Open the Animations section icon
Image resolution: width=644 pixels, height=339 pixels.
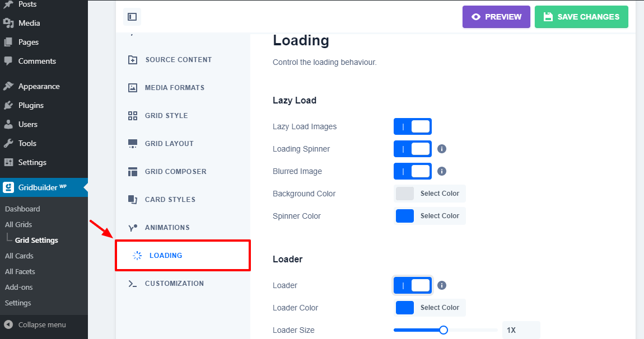click(x=133, y=227)
